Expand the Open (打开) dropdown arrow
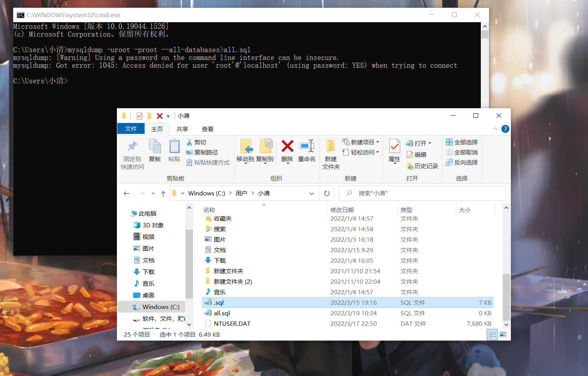The image size is (588, 376). (430, 143)
